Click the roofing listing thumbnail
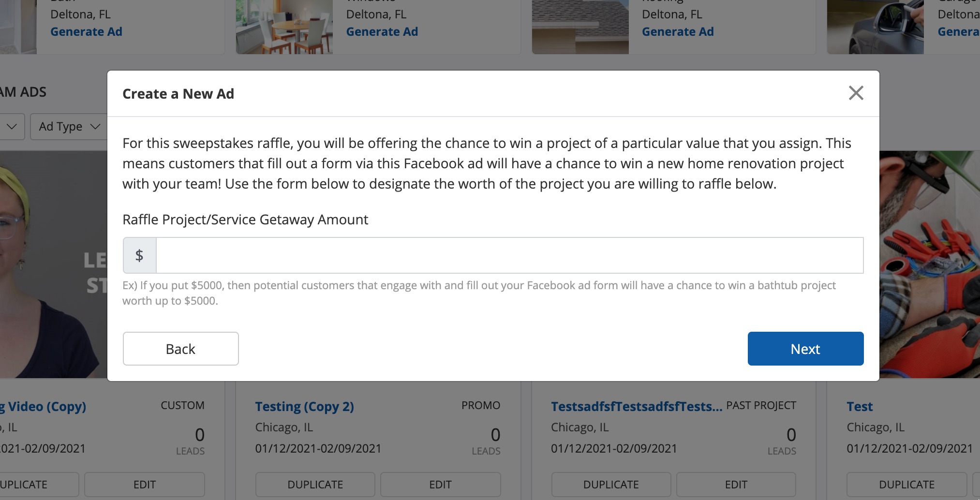Image resolution: width=980 pixels, height=500 pixels. [580, 27]
